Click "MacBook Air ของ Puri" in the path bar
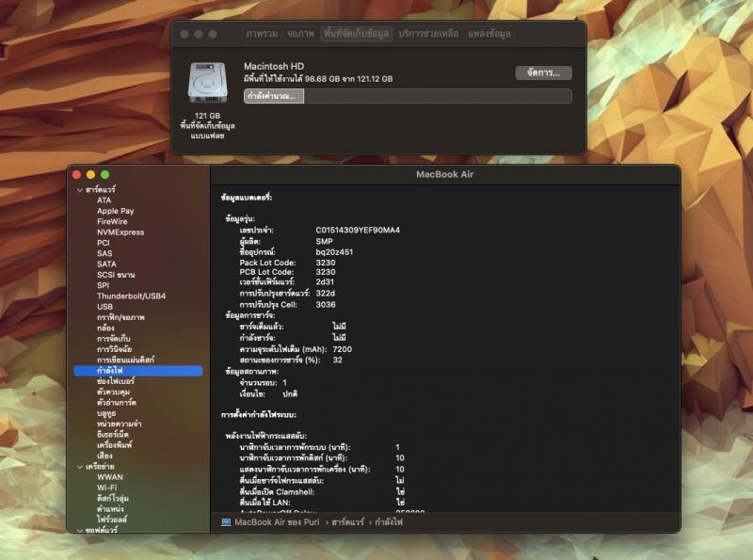The width and height of the screenshot is (753, 560). (x=277, y=522)
